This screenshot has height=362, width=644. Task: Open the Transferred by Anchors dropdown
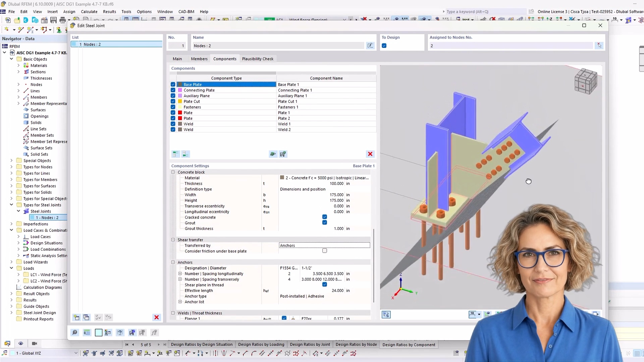[324, 245]
